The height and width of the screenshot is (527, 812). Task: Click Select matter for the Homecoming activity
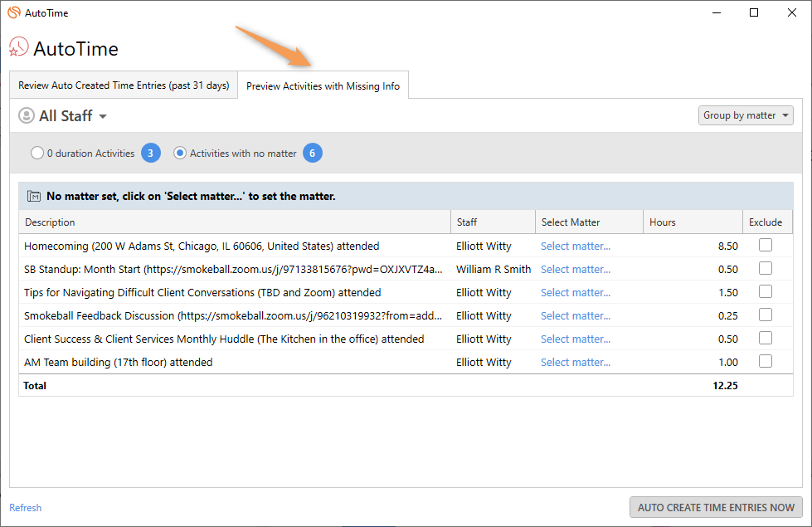point(576,246)
